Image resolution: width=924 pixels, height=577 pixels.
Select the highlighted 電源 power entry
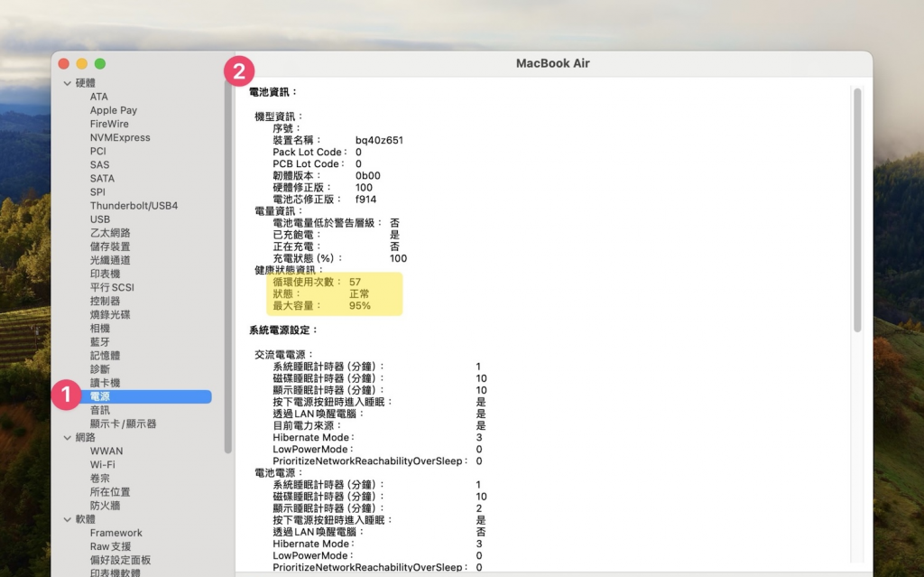pyautogui.click(x=145, y=396)
